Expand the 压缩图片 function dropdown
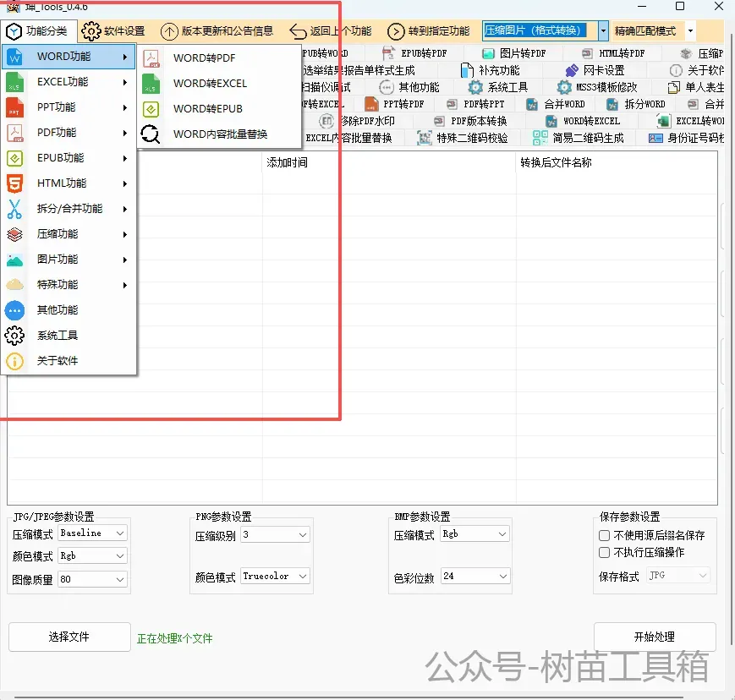Viewport: 735px width, 700px height. [x=603, y=31]
